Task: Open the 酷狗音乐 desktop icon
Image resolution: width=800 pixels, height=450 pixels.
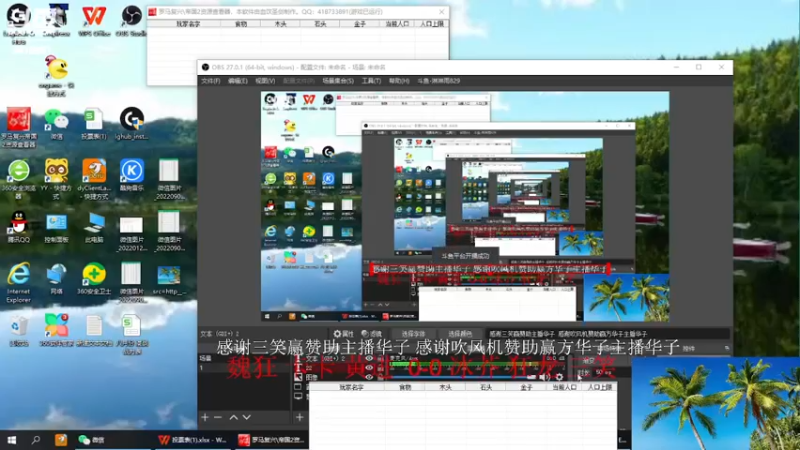Action: (x=132, y=175)
